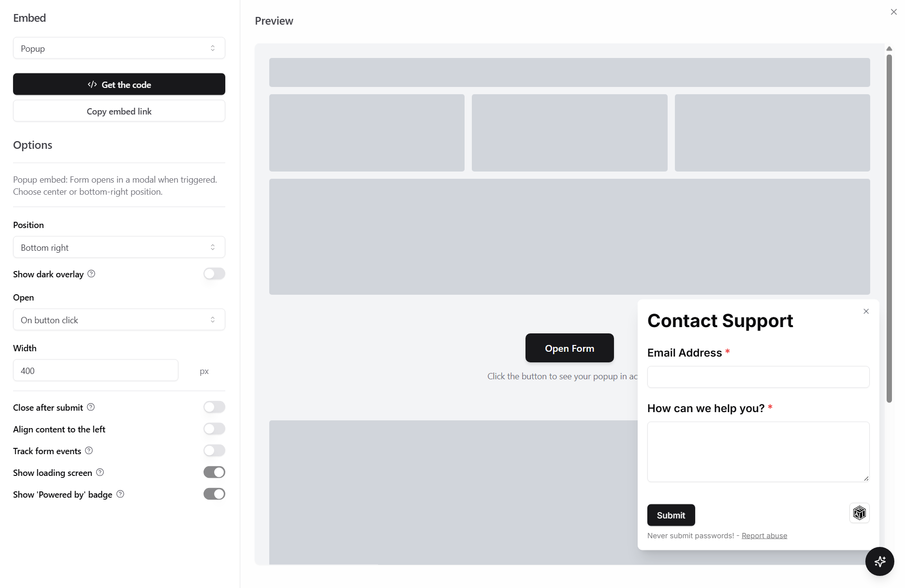
Task: Click Get the code button
Action: 119,85
